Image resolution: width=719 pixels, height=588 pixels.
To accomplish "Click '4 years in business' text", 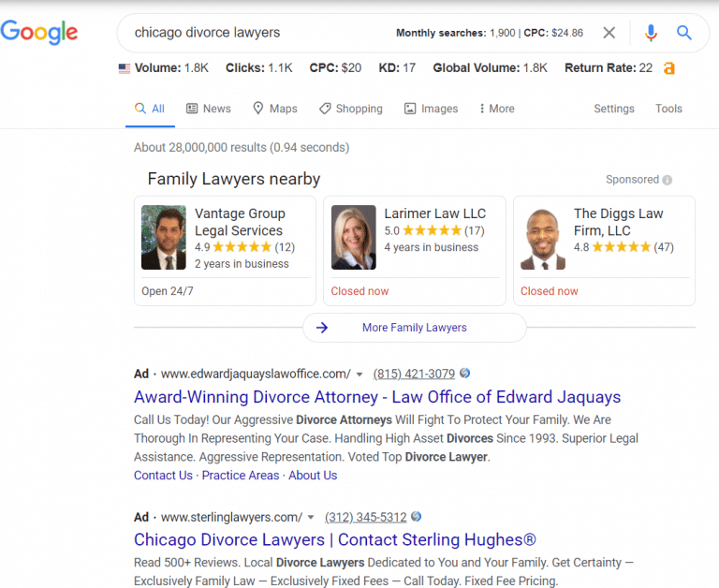I will tap(432, 248).
